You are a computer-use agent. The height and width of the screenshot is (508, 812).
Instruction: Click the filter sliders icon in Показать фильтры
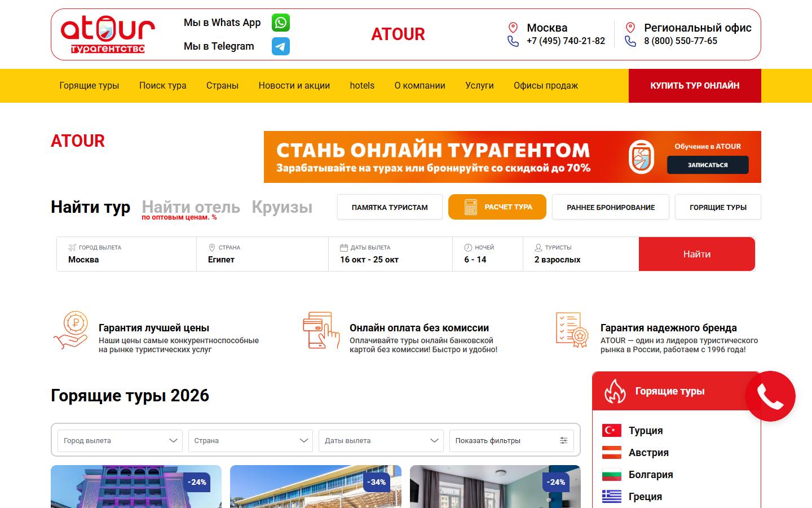coord(563,441)
